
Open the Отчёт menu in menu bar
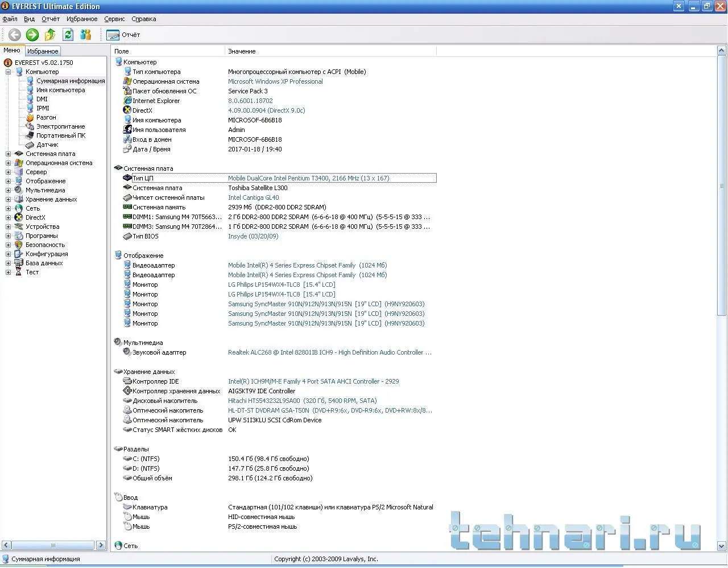[x=51, y=19]
